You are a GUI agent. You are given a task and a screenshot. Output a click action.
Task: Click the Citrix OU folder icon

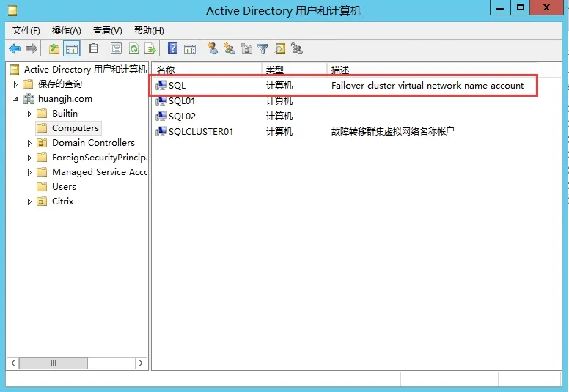42,201
